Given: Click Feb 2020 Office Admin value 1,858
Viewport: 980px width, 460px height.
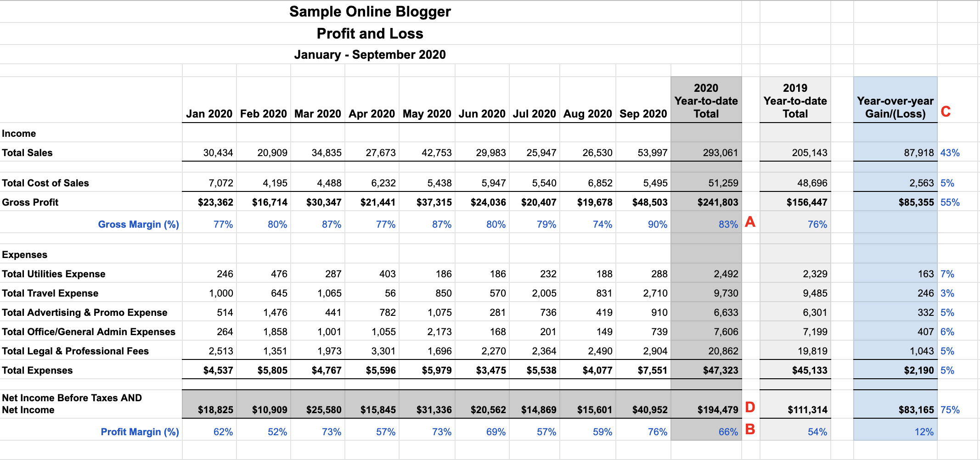Looking at the screenshot, I should click(x=275, y=332).
